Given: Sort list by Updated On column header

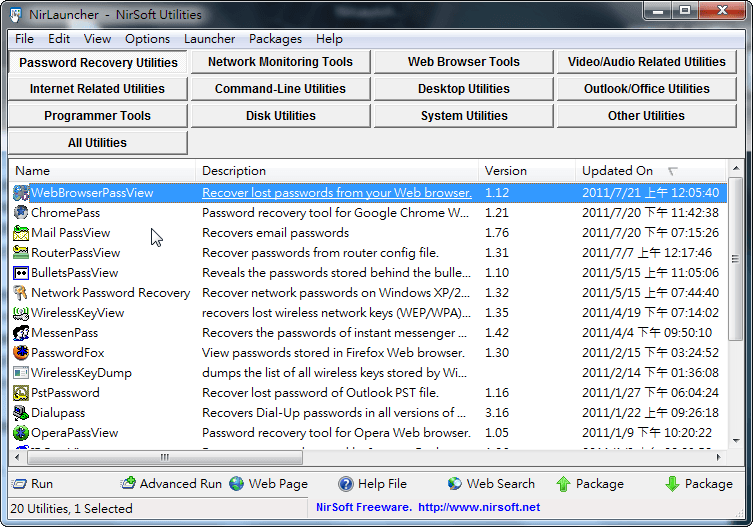Looking at the screenshot, I should coord(651,171).
